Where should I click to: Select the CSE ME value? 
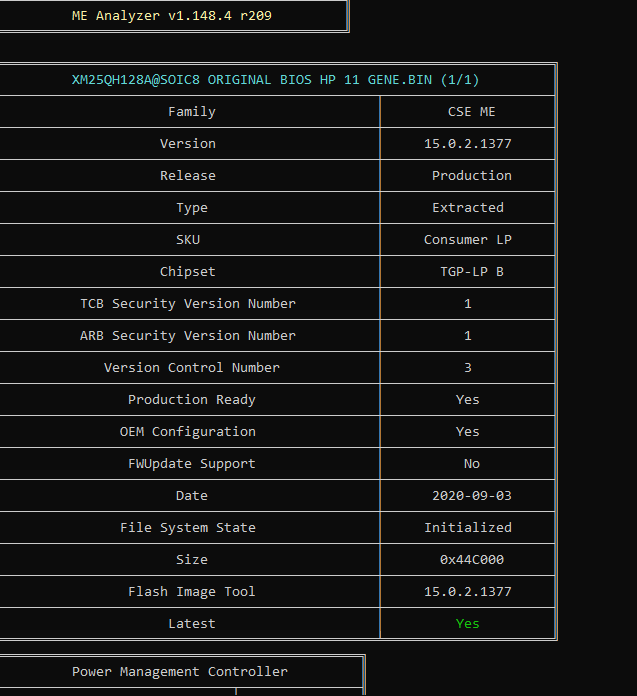coord(471,112)
